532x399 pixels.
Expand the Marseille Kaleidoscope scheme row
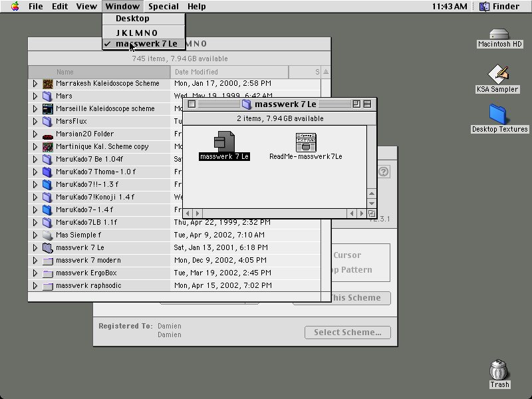[35, 109]
